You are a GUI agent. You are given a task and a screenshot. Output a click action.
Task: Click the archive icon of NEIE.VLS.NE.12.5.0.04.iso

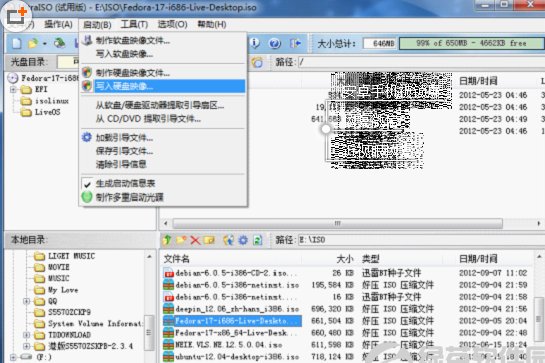click(x=169, y=345)
